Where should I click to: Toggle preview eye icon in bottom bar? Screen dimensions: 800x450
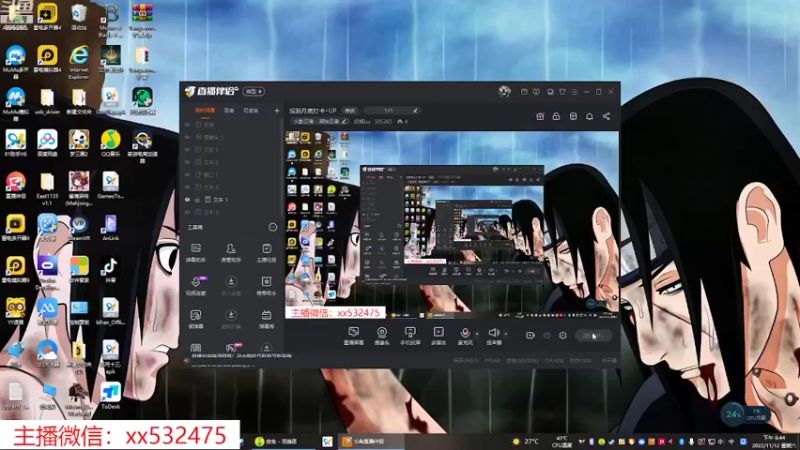(x=547, y=336)
